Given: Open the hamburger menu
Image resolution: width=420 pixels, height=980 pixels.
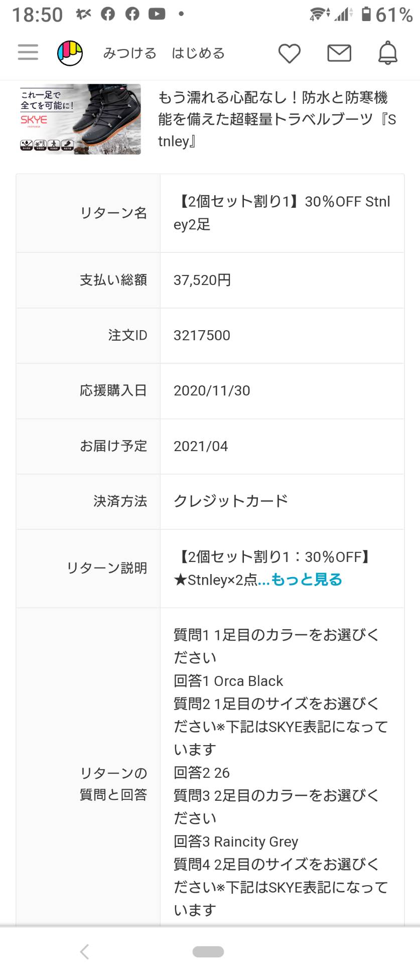Looking at the screenshot, I should (x=28, y=53).
